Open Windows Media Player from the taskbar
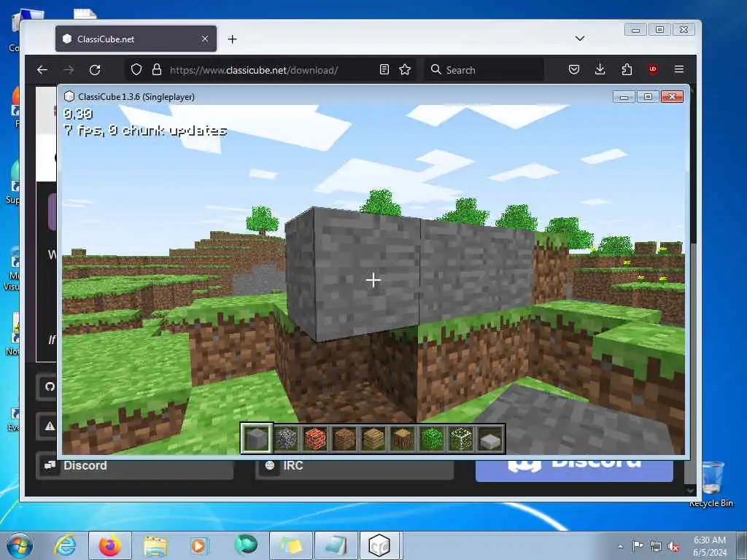This screenshot has height=560, width=747. click(x=198, y=545)
